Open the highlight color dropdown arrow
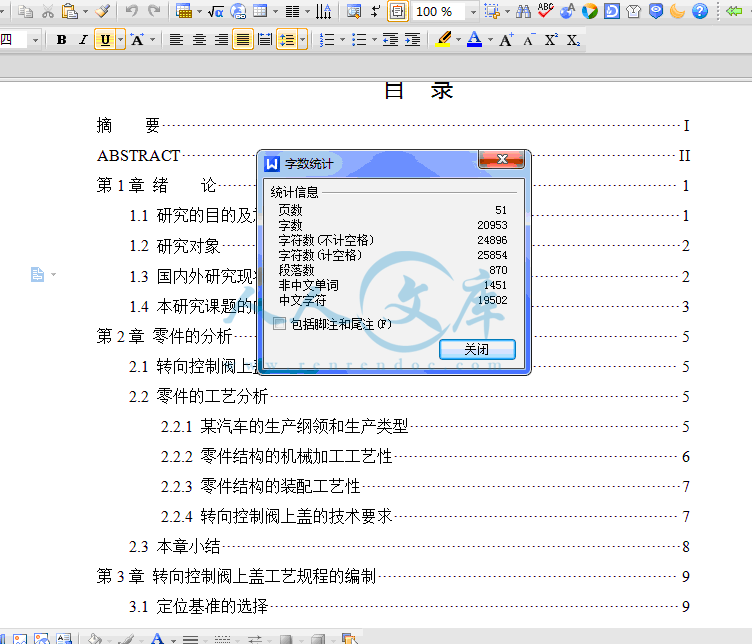 coord(458,40)
